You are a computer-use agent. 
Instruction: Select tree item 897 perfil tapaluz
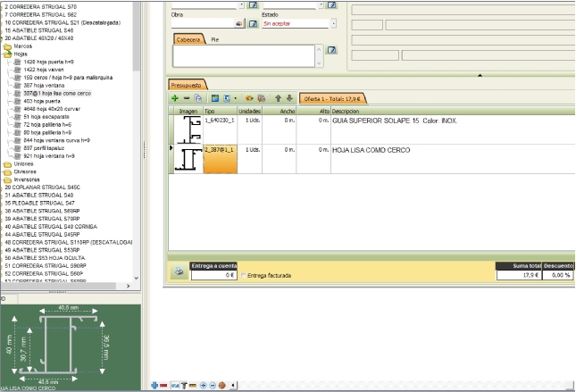coord(44,148)
